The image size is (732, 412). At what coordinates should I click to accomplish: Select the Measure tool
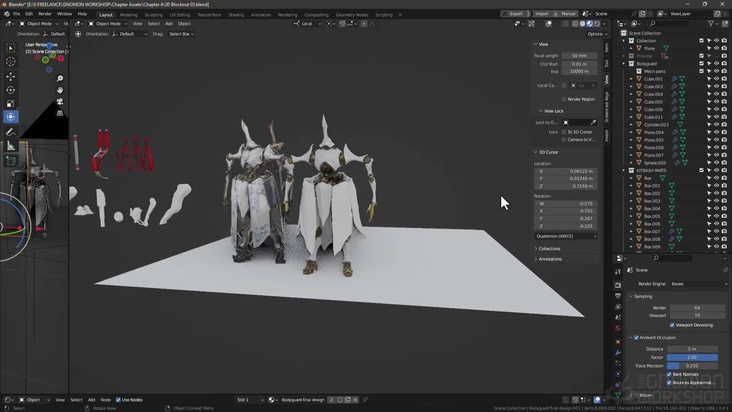tap(10, 147)
